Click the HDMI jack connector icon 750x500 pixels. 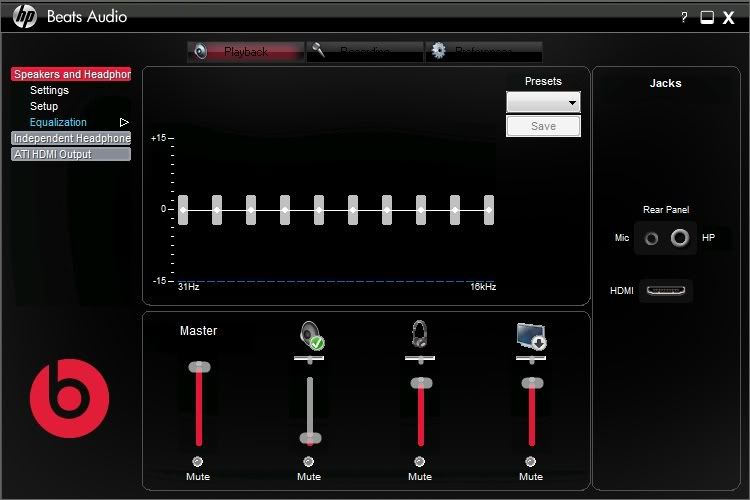pos(666,290)
